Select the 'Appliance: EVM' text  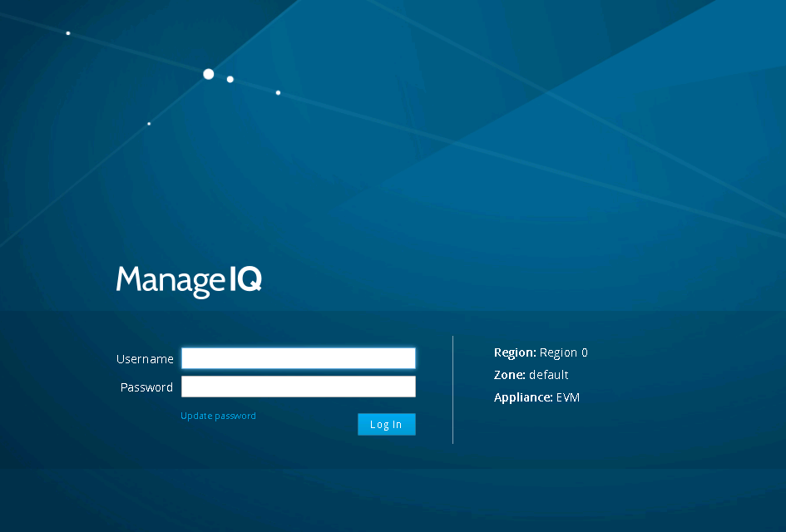point(536,397)
